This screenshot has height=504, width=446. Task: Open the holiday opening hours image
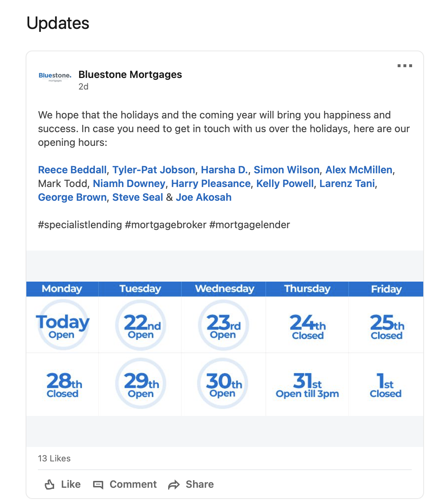(x=224, y=348)
